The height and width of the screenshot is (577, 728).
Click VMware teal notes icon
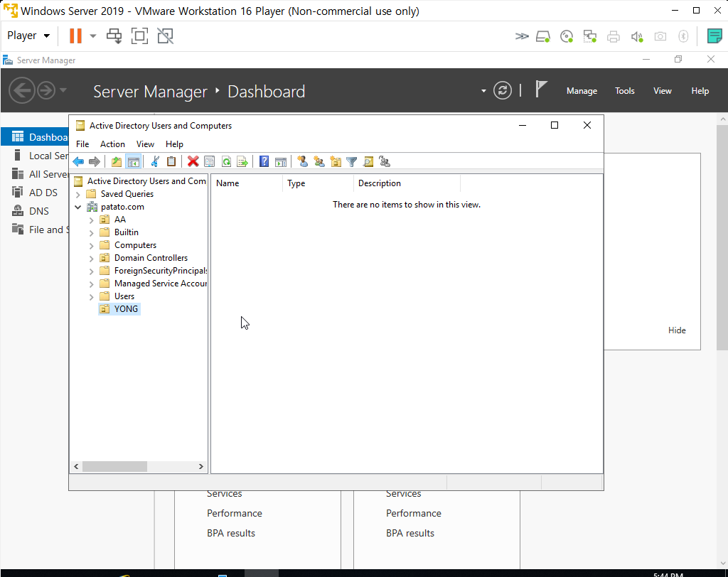coord(714,36)
